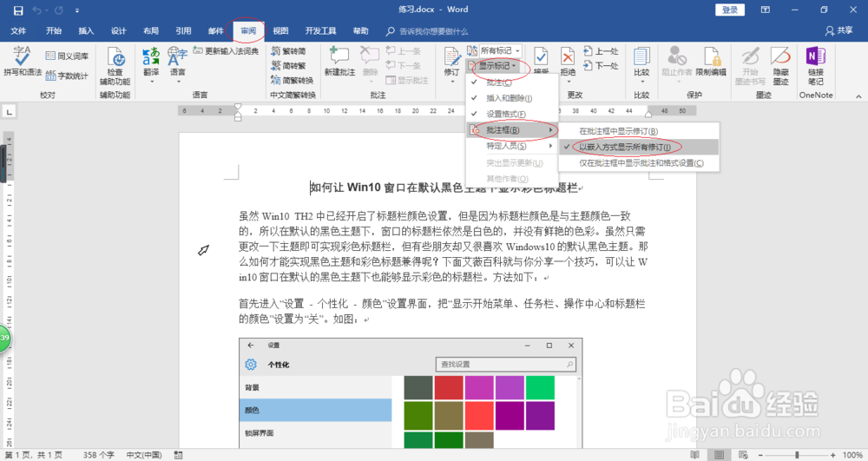Go to the previous change 上一处

point(601,51)
